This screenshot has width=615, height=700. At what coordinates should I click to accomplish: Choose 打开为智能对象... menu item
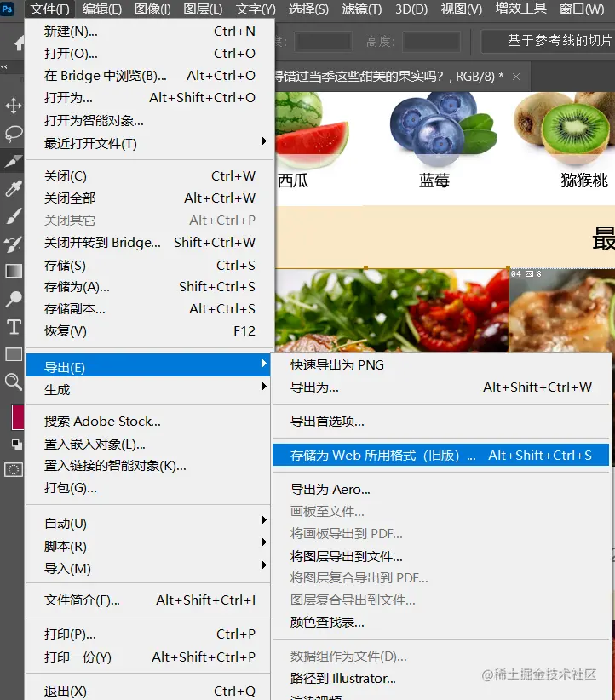point(150,121)
